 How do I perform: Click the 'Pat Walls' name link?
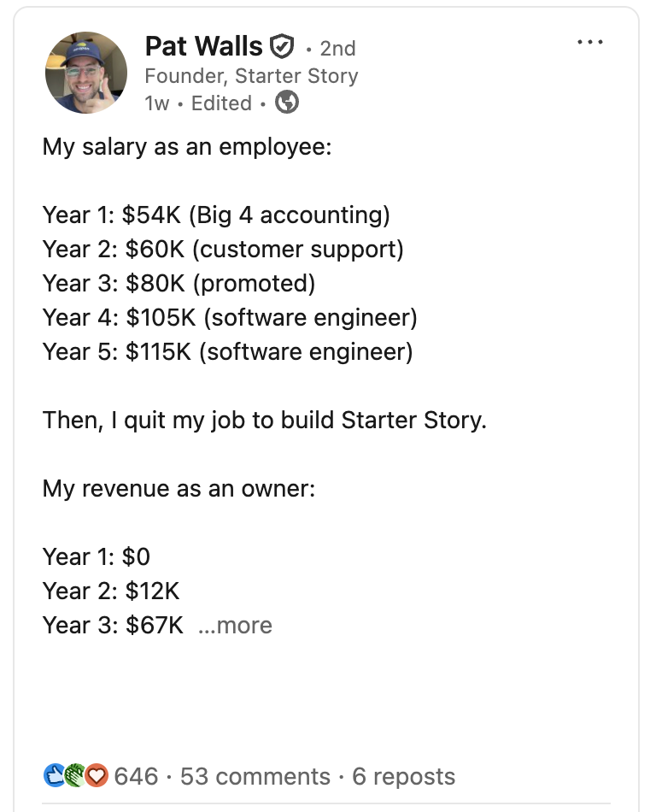click(x=202, y=47)
